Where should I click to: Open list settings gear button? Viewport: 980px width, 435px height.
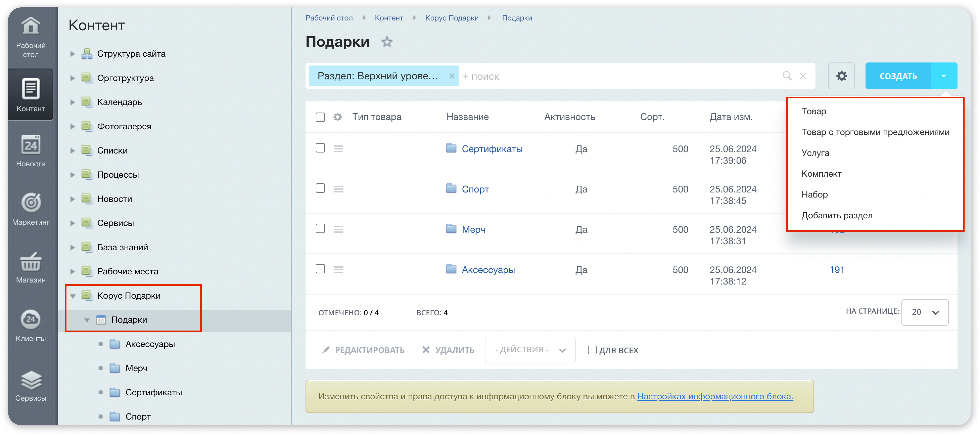point(841,76)
